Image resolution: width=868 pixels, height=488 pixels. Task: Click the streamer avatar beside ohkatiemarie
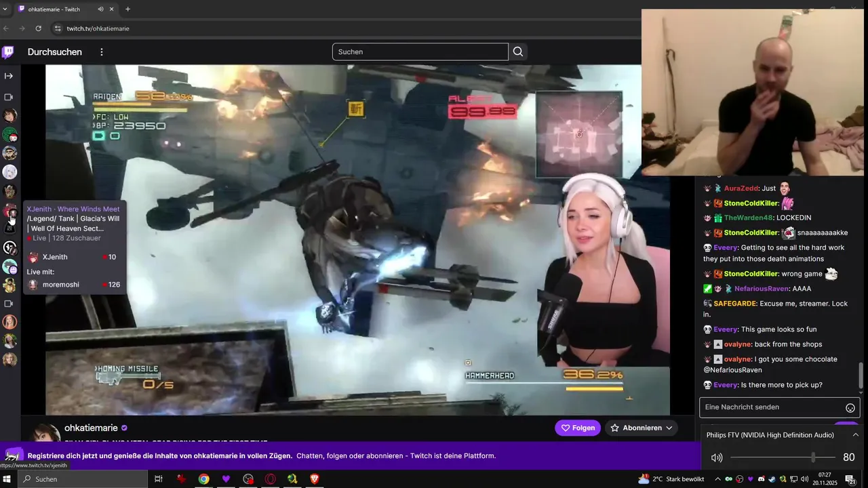(x=44, y=432)
